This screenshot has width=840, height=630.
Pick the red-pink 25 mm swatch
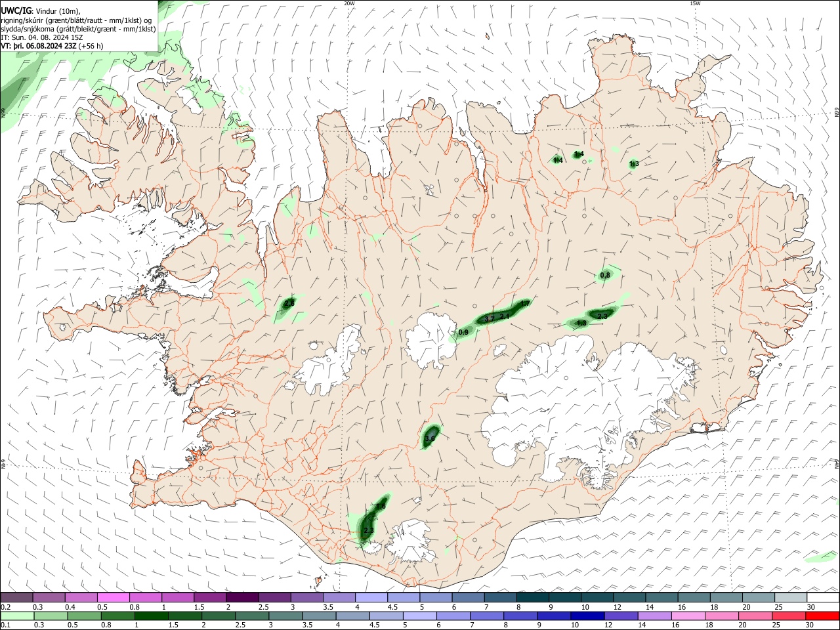coord(789,615)
